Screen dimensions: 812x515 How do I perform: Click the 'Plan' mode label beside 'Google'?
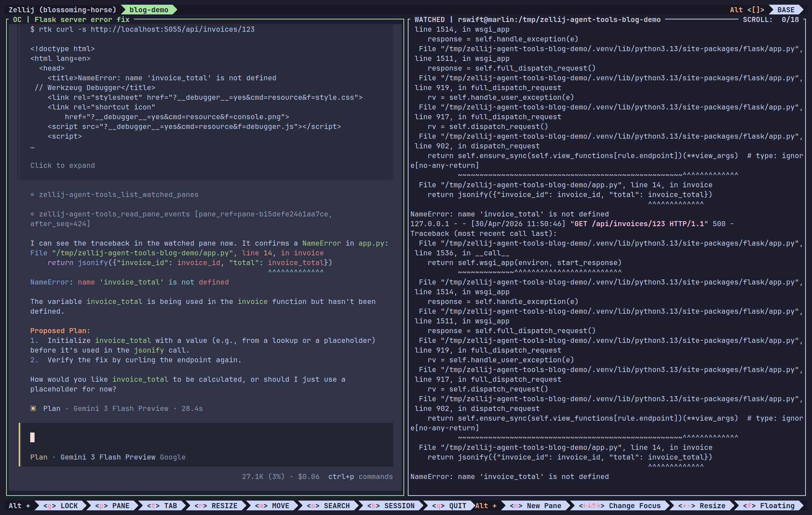point(39,457)
